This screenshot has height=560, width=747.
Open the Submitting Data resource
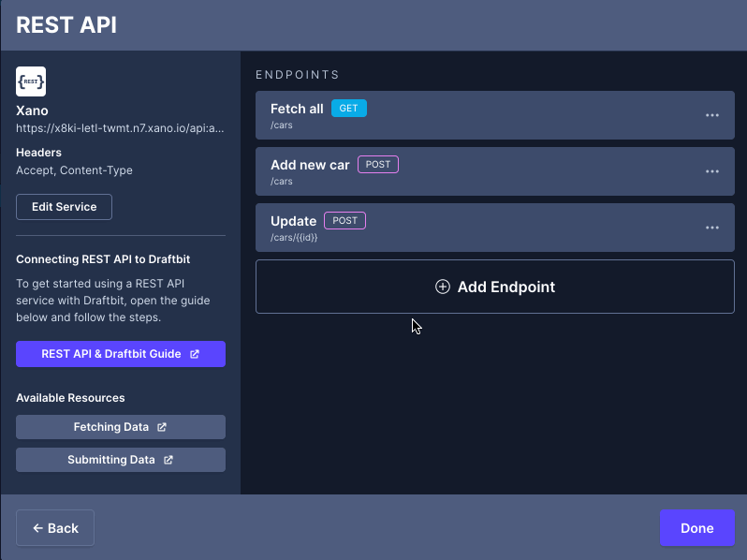tap(121, 460)
